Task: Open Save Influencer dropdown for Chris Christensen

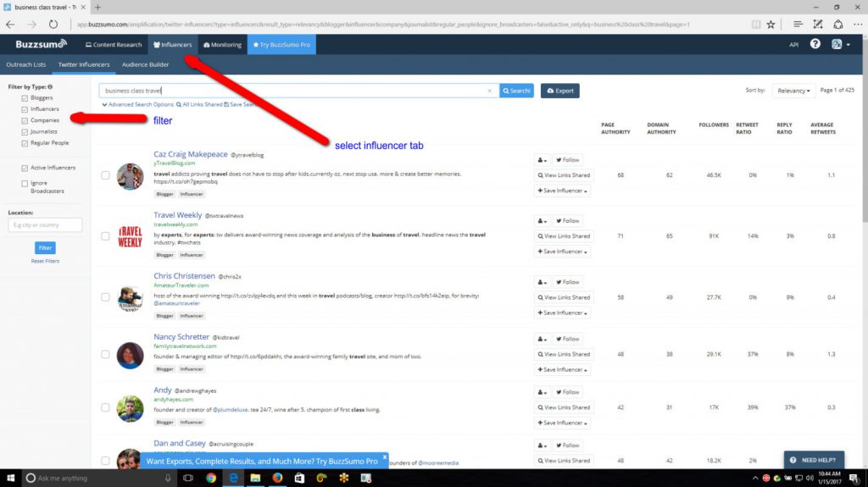Action: click(x=562, y=313)
